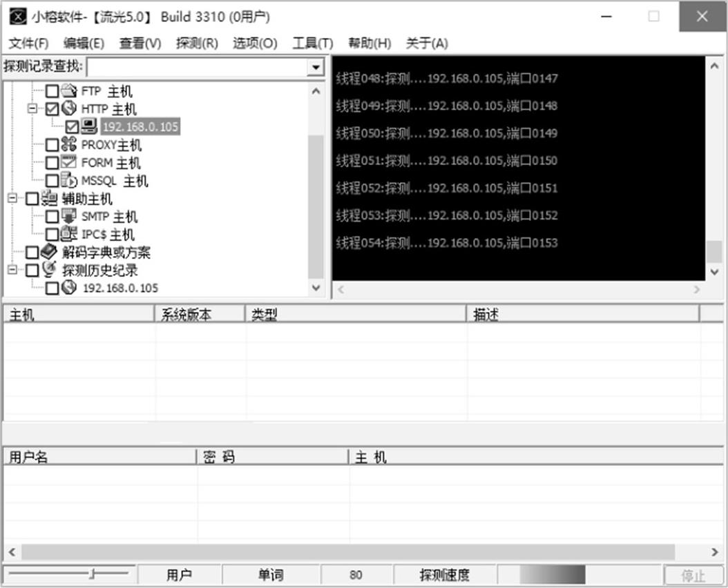Click the HTTP 主机 globe icon
728x588 pixels.
pos(68,108)
